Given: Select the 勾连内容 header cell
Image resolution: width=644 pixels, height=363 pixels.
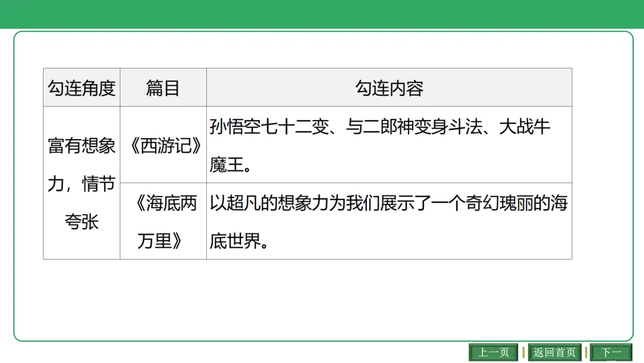Looking at the screenshot, I should pos(389,88).
